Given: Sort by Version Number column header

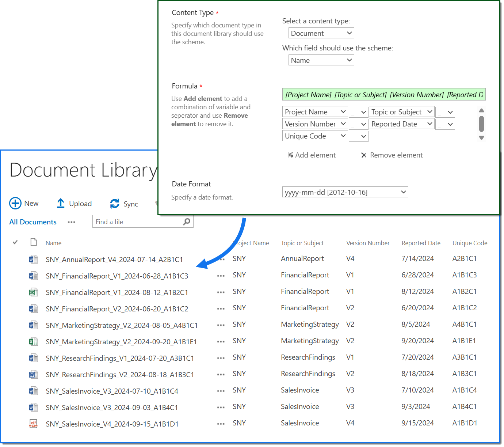Looking at the screenshot, I should point(368,243).
